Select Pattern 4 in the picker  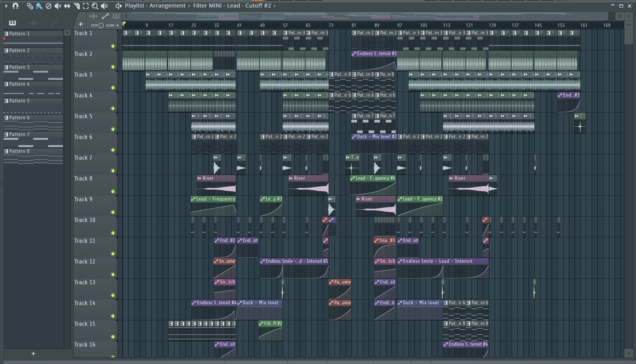(x=33, y=84)
